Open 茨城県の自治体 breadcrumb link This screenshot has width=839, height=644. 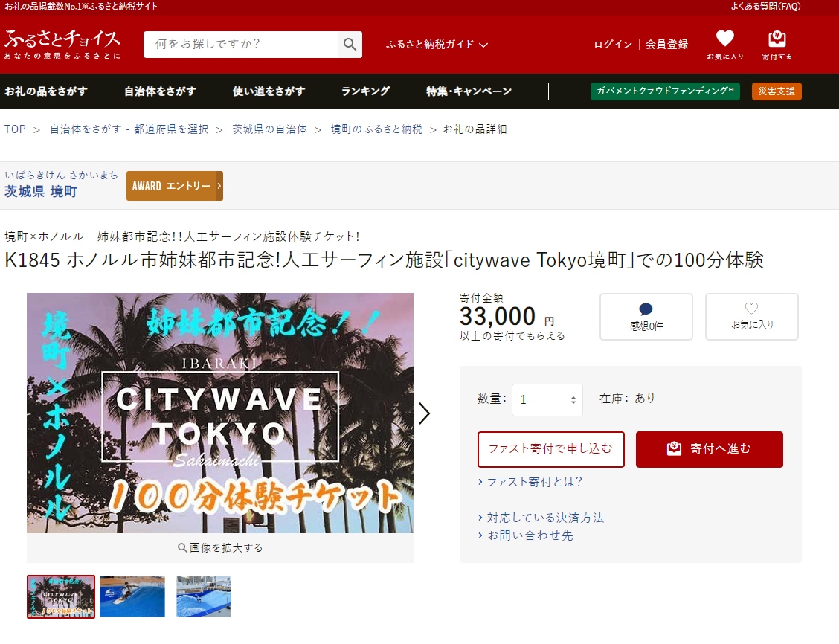click(270, 129)
